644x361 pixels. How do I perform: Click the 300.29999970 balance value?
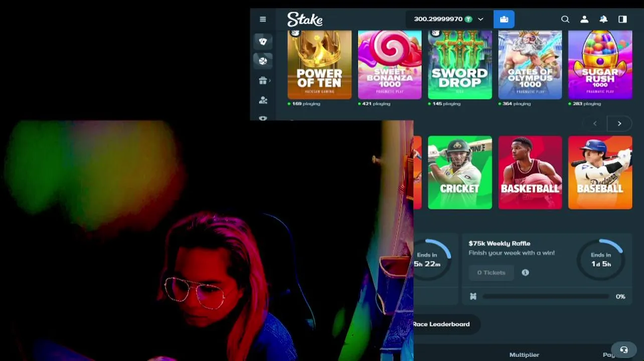438,19
